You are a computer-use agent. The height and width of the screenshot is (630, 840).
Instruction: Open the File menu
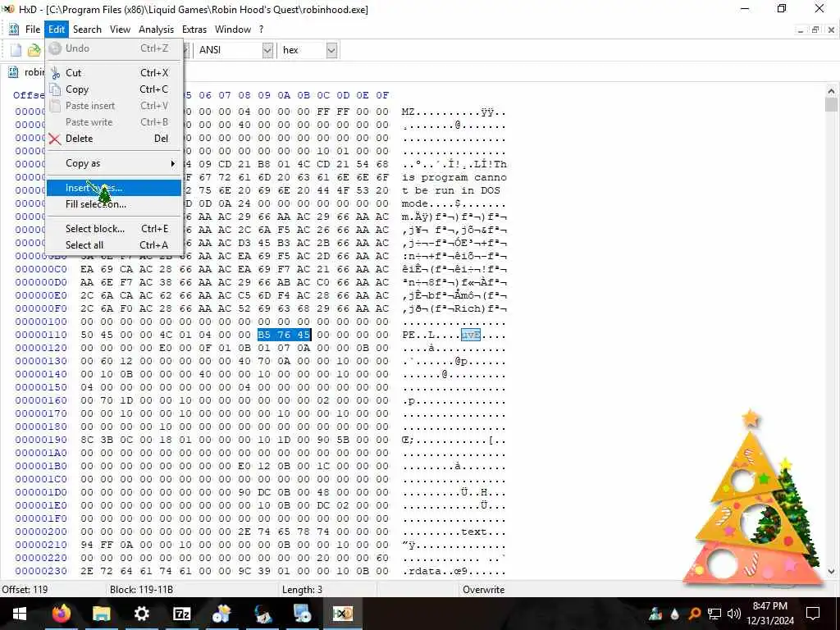coord(33,30)
